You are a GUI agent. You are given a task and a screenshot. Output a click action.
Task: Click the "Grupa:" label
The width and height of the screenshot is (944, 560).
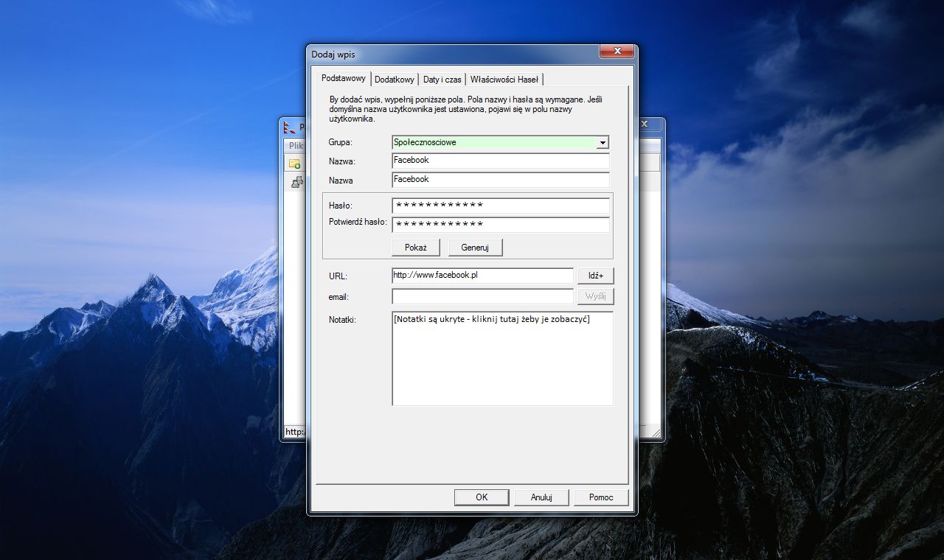pos(341,142)
